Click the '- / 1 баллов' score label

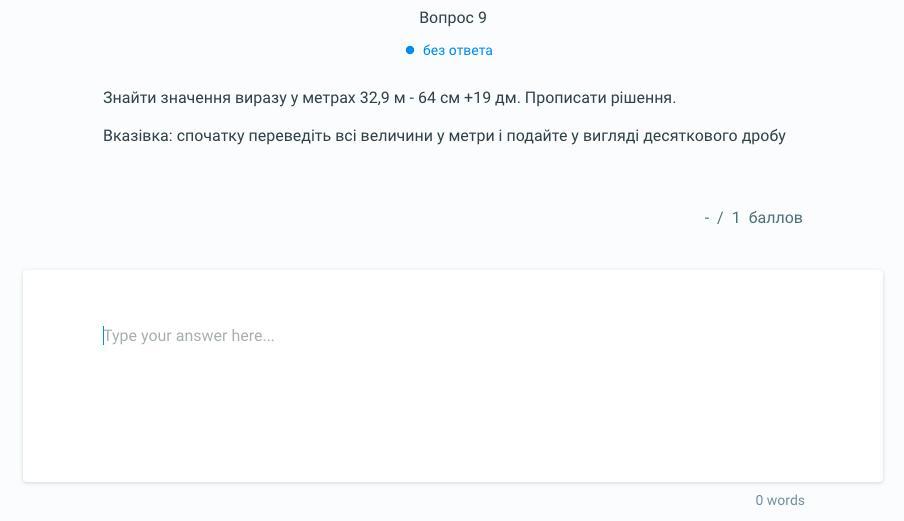pyautogui.click(x=753, y=218)
